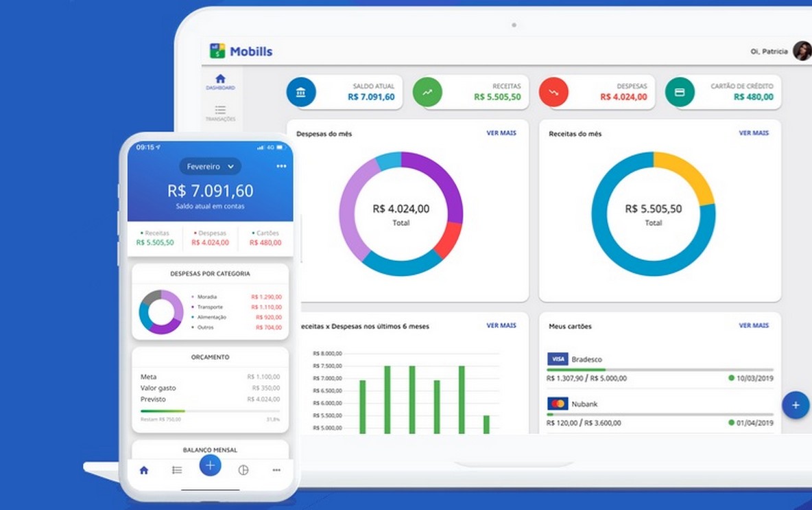Open Patricia's profile avatar

click(802, 51)
